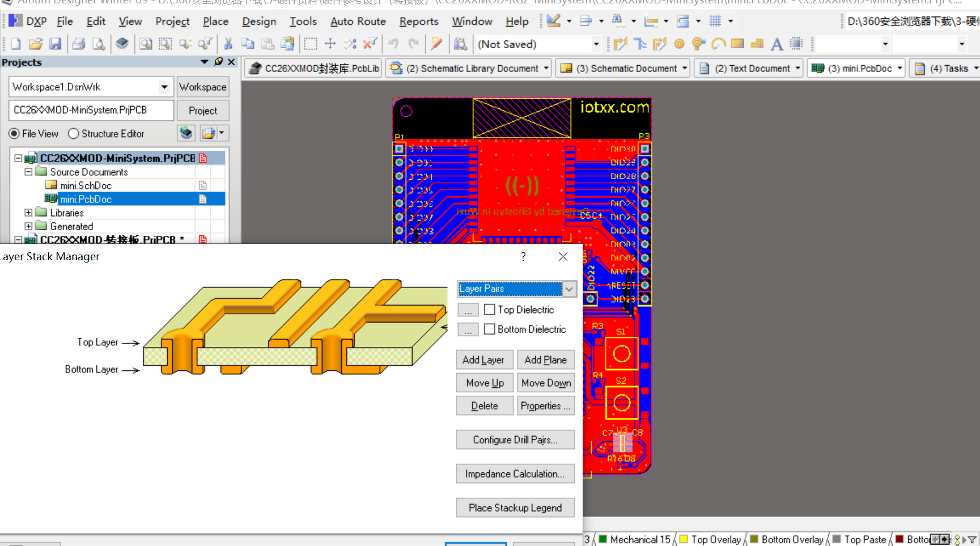Click the Add Layer button

pyautogui.click(x=485, y=360)
